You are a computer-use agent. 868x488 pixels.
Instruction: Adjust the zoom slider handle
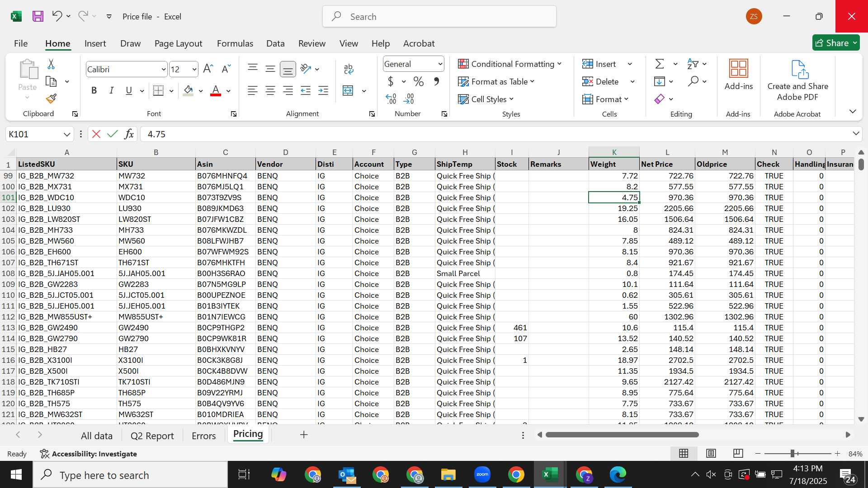coord(793,453)
